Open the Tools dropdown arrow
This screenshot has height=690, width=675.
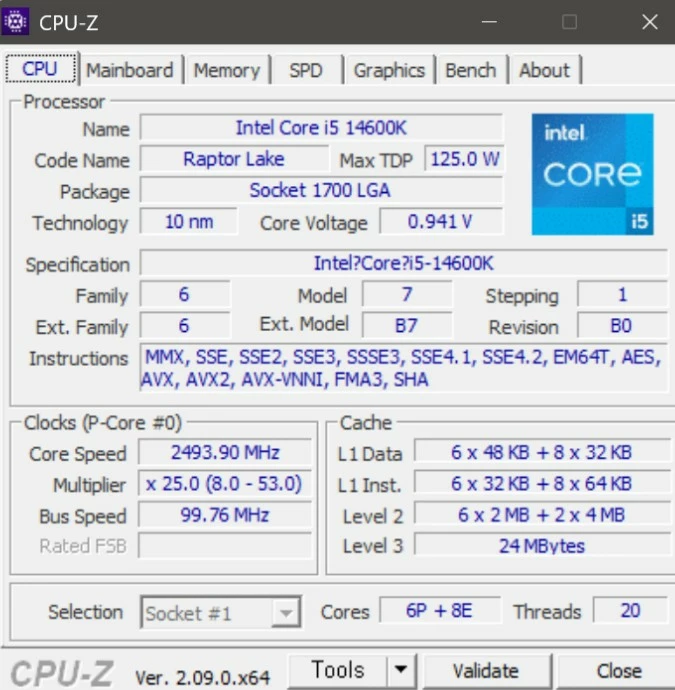pos(401,670)
